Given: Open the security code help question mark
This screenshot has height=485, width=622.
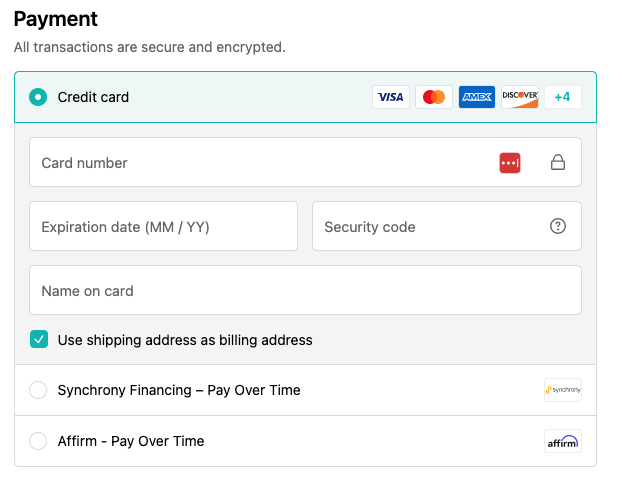Looking at the screenshot, I should (558, 226).
